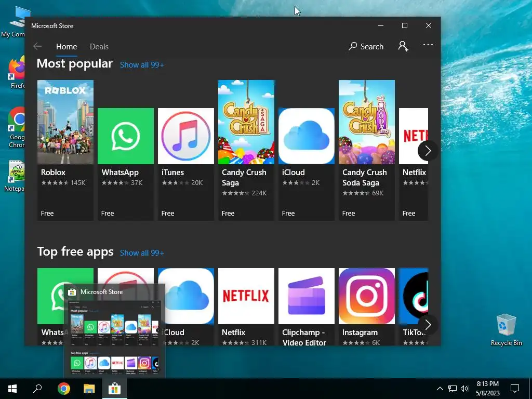Select the Google Chrome desktop shortcut
Image resolution: width=532 pixels, height=399 pixels.
pyautogui.click(x=16, y=128)
